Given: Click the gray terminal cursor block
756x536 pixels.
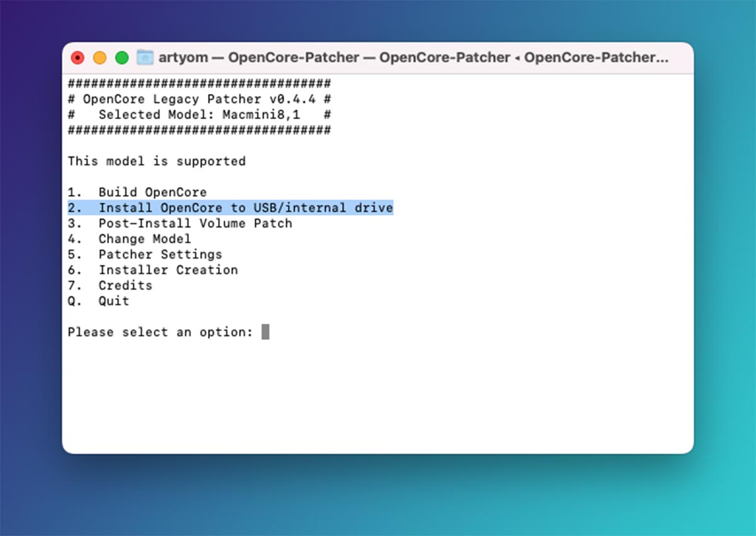Looking at the screenshot, I should (265, 332).
